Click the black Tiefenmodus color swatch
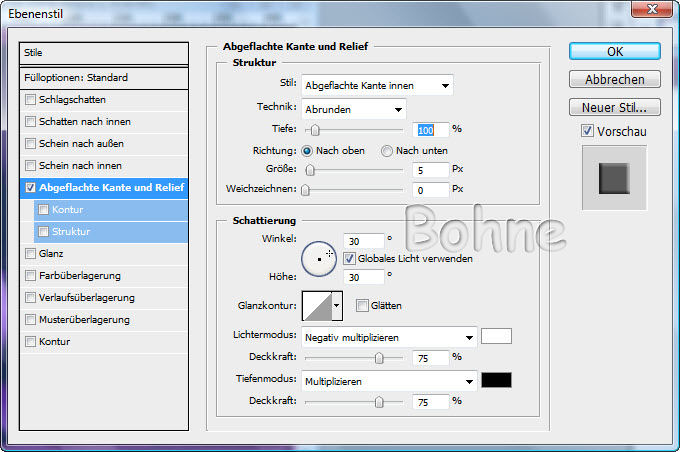Image resolution: width=680 pixels, height=452 pixels. pyautogui.click(x=496, y=380)
